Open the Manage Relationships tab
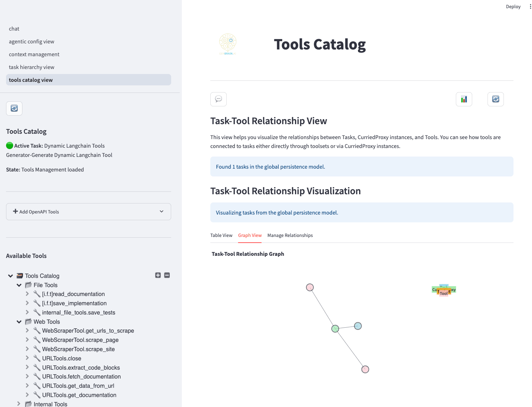This screenshot has height=407, width=532. coord(290,236)
